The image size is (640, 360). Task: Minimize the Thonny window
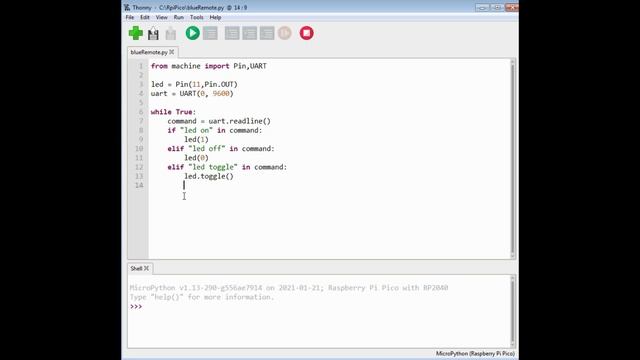[482, 7]
